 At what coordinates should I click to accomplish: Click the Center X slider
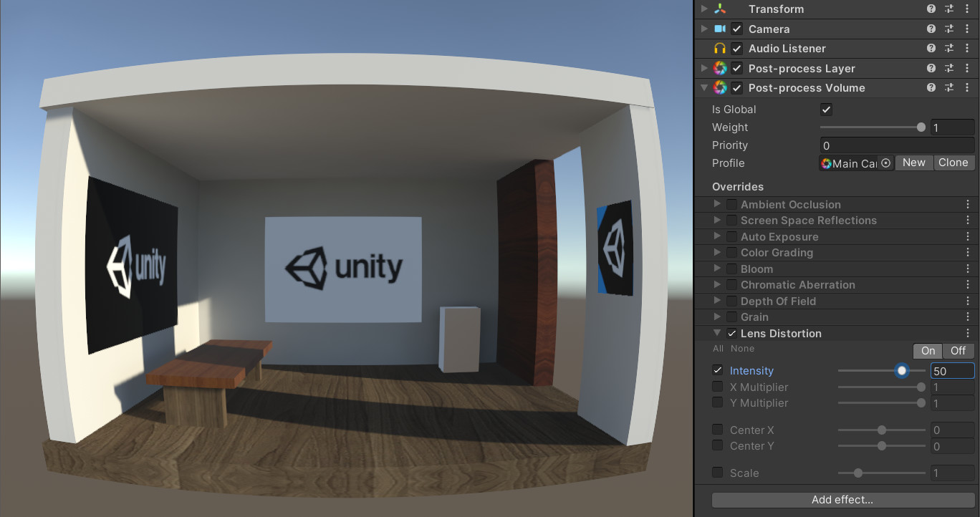point(881,430)
